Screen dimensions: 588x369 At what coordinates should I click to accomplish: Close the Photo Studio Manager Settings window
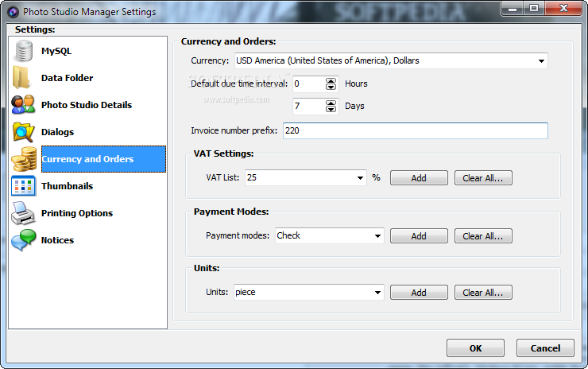[x=563, y=8]
